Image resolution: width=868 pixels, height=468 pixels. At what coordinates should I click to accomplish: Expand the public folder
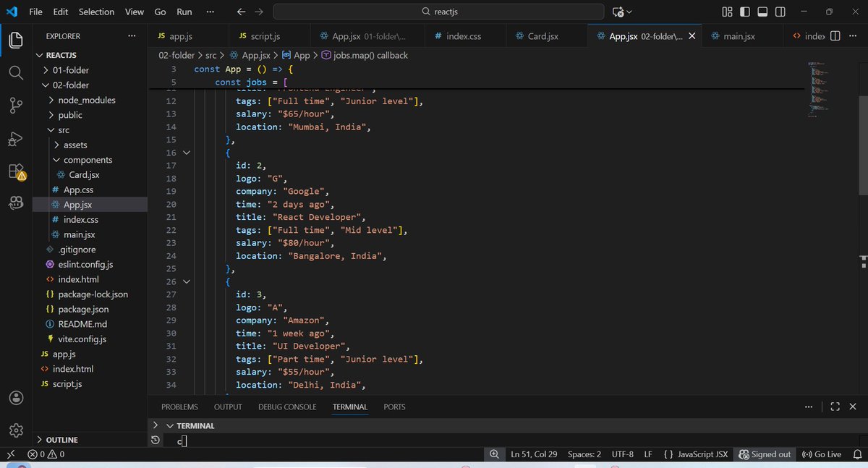[x=52, y=115]
